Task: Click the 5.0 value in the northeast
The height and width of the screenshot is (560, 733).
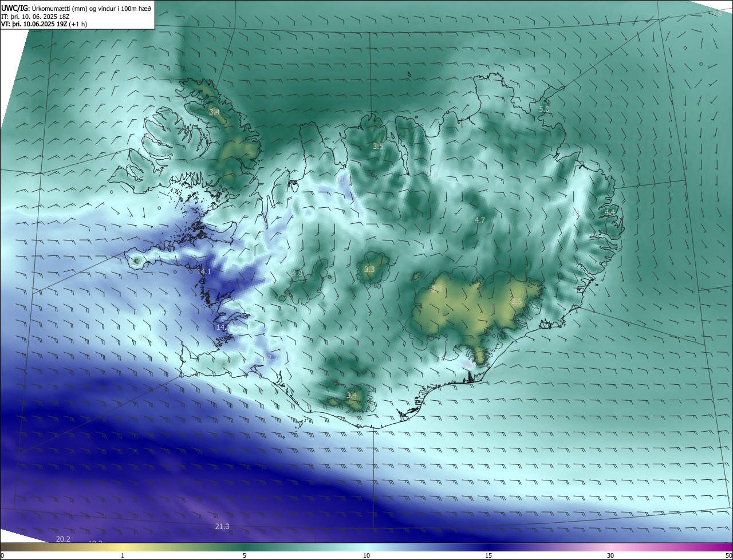Action: pos(544,109)
